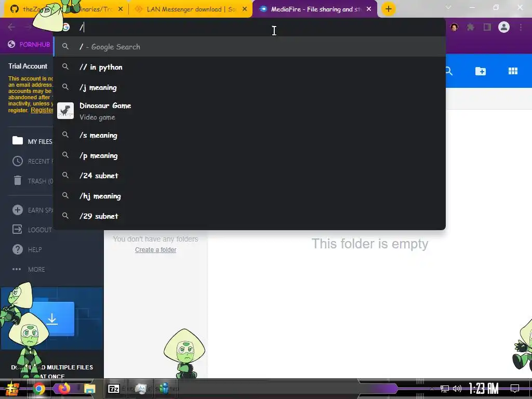The height and width of the screenshot is (399, 532).
Task: Open the Chrome three-dot menu
Action: [521, 27]
